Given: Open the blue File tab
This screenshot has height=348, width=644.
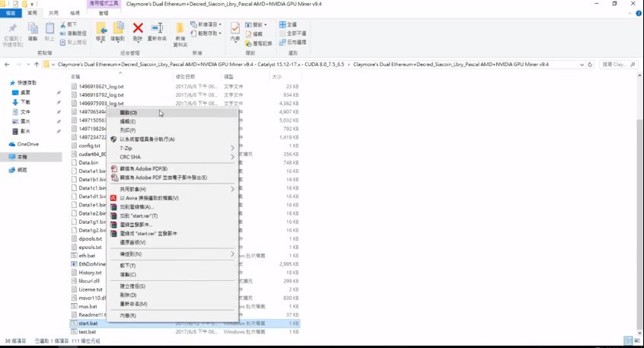Looking at the screenshot, I should [11, 13].
